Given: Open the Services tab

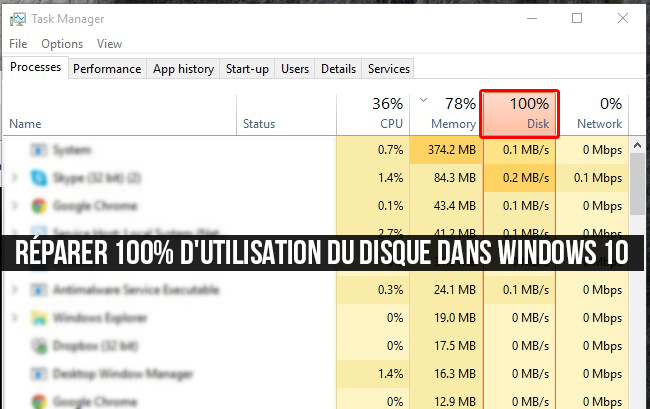Looking at the screenshot, I should (388, 69).
